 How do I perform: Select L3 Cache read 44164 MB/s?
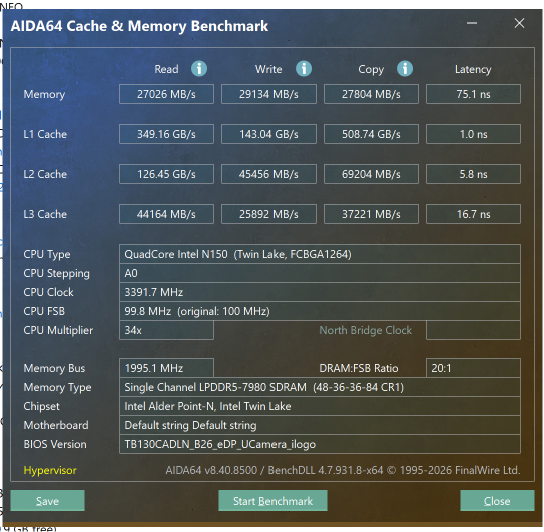coord(166,214)
